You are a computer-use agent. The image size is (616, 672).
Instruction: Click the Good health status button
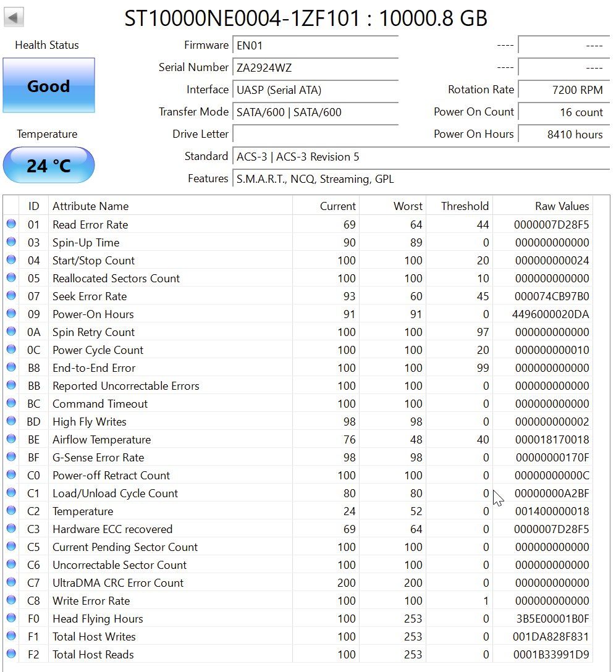pyautogui.click(x=49, y=86)
